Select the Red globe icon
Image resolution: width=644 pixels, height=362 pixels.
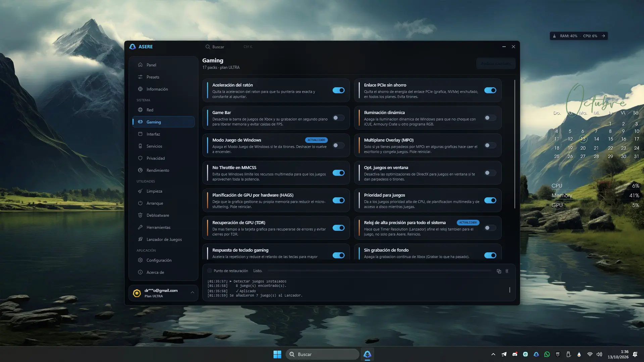point(140,110)
